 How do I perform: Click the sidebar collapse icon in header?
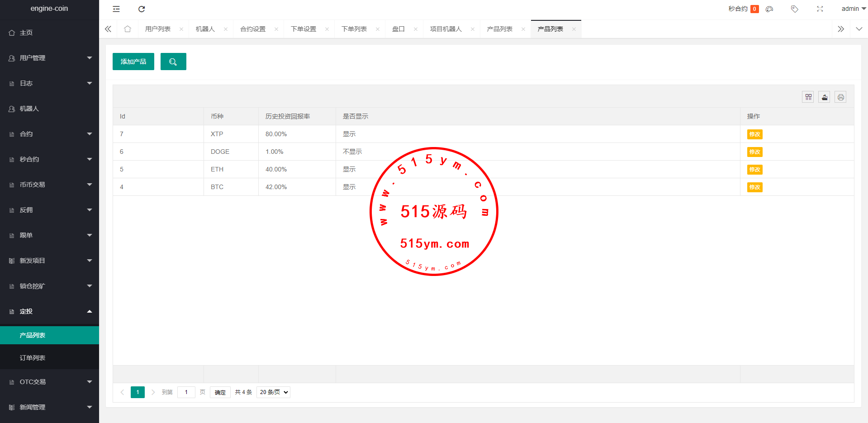click(116, 9)
